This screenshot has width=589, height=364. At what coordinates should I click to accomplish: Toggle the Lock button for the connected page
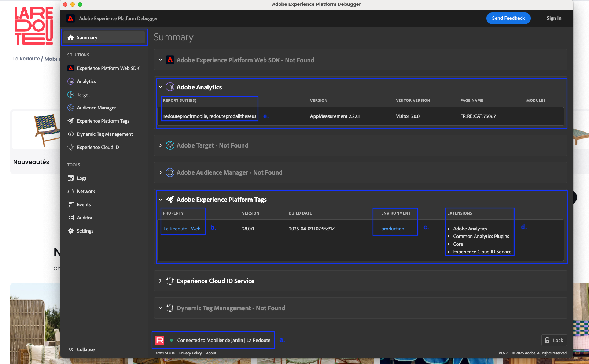pos(554,340)
